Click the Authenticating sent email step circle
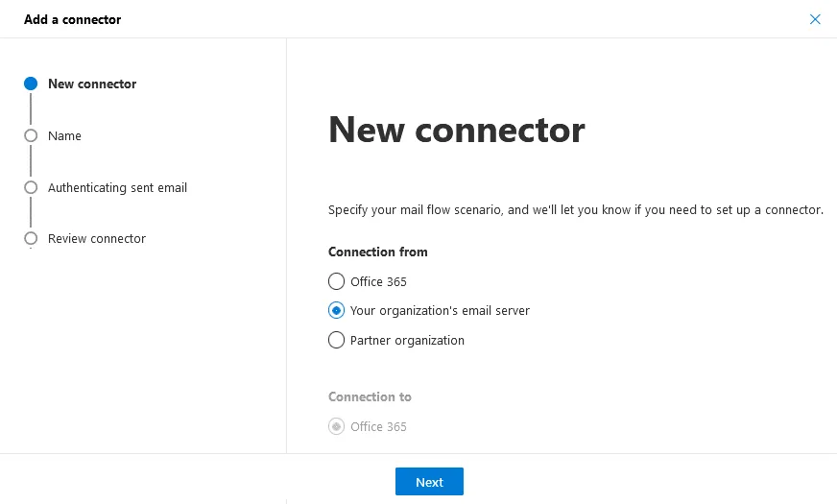 pyautogui.click(x=31, y=187)
